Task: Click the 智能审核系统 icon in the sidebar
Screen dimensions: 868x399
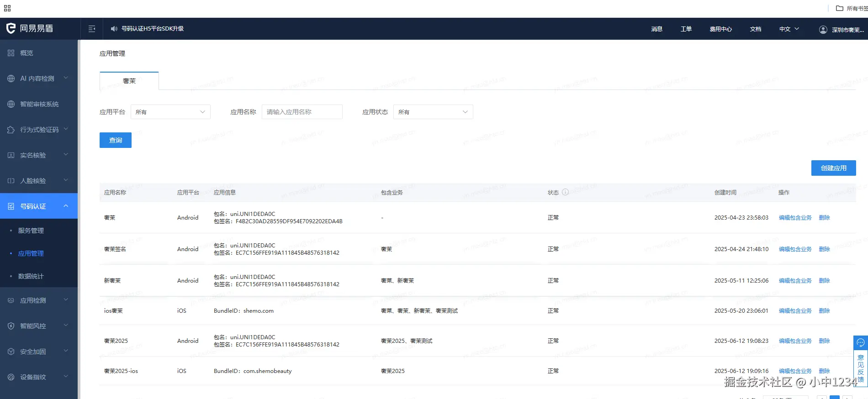Action: pyautogui.click(x=11, y=104)
